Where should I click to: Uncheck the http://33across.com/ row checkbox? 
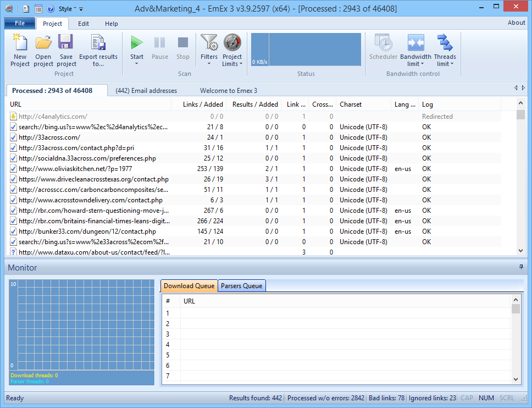(14, 137)
